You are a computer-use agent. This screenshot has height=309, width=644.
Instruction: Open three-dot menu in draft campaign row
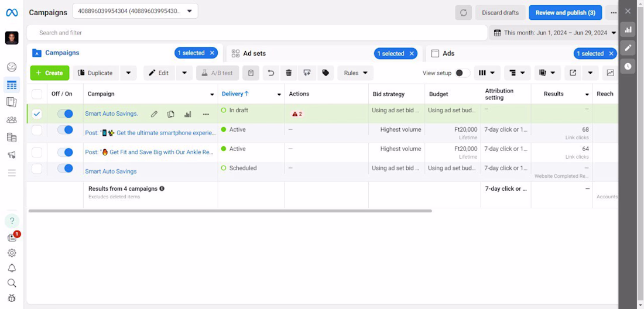tap(205, 114)
